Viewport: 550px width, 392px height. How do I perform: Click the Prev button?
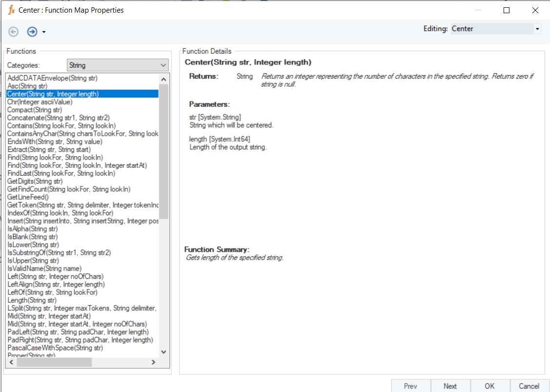(x=410, y=386)
